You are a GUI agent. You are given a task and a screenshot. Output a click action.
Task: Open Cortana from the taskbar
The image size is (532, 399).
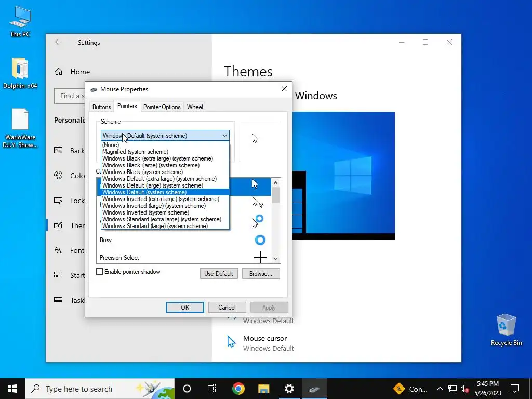(187, 389)
